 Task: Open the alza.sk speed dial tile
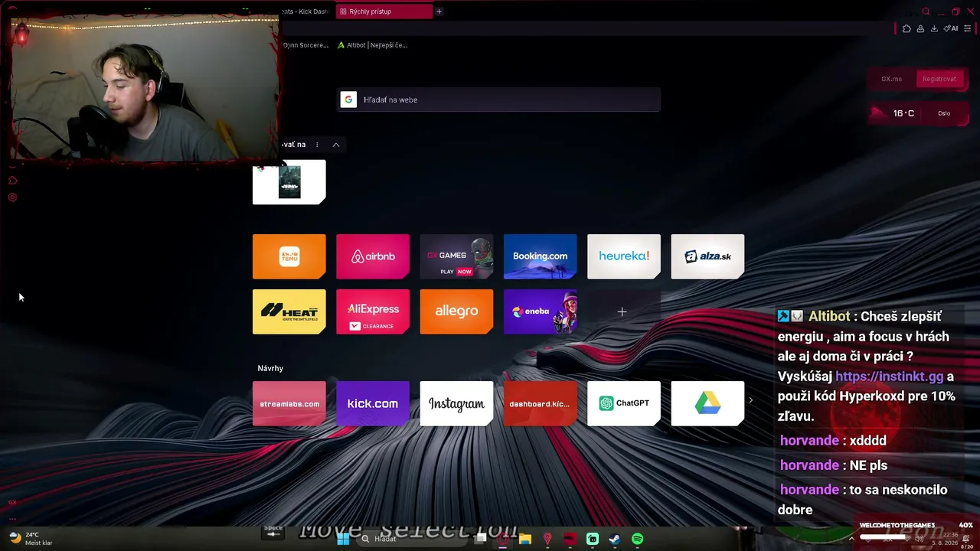[x=707, y=256]
